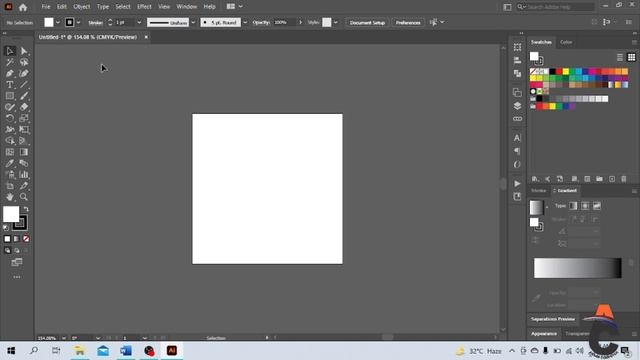Activate the Zoom tool
The width and height of the screenshot is (640, 360).
[x=24, y=197]
